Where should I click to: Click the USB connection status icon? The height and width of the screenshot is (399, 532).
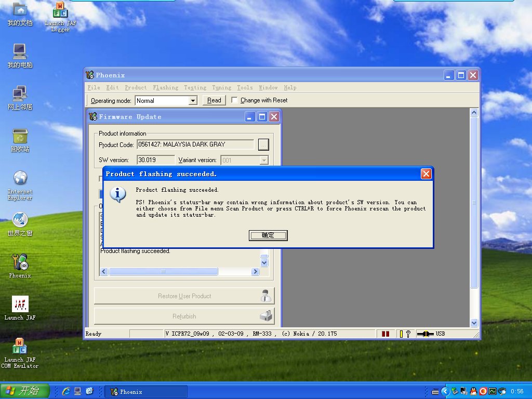425,334
